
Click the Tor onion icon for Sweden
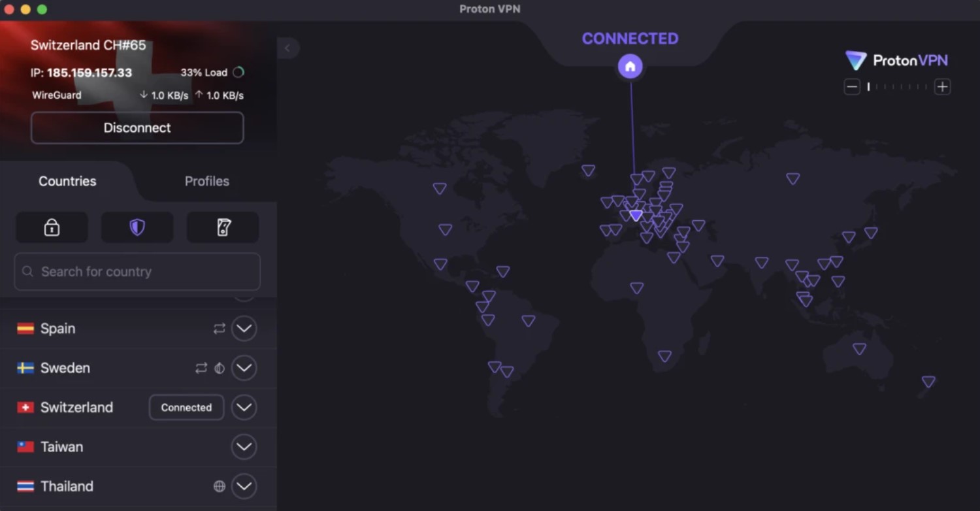(220, 368)
